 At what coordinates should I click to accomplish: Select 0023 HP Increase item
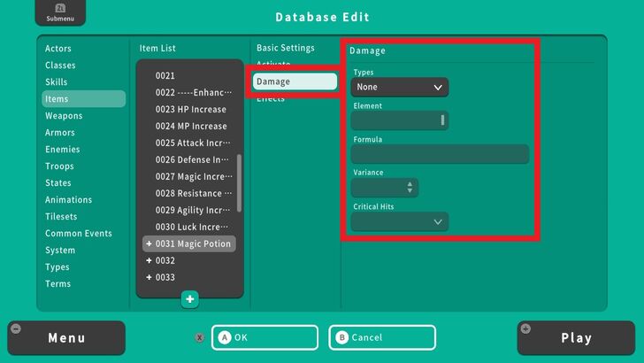(x=190, y=110)
